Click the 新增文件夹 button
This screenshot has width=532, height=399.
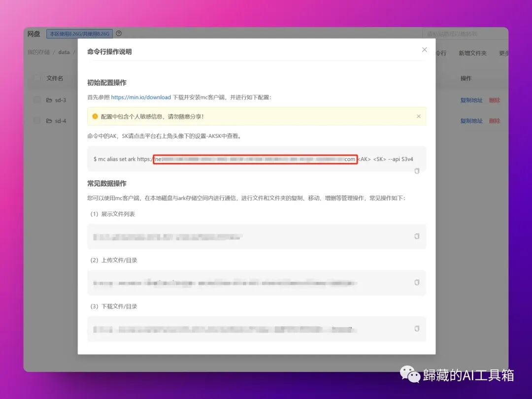pyautogui.click(x=472, y=53)
